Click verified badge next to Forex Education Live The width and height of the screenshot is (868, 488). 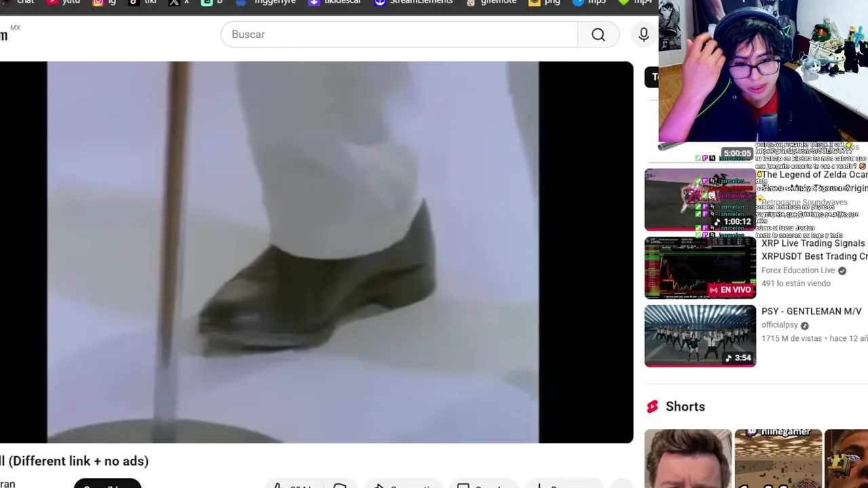842,270
